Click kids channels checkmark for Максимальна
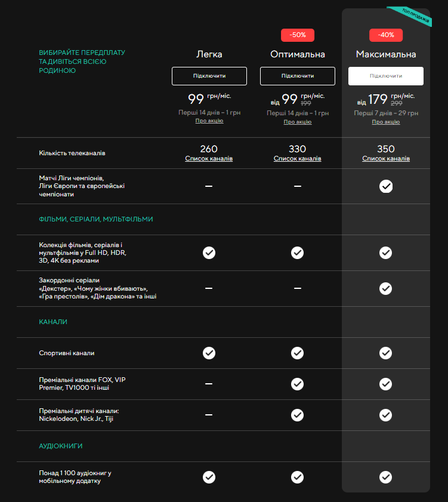The image size is (448, 502). tap(386, 414)
